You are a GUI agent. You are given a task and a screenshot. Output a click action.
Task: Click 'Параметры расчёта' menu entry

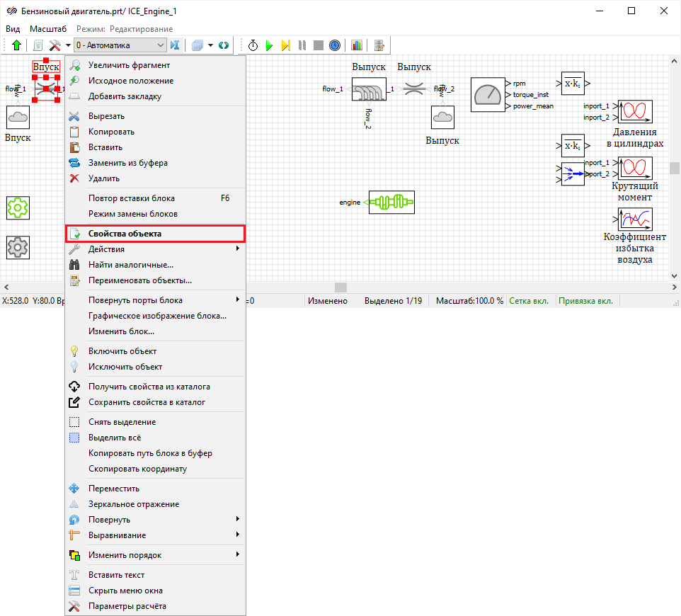tap(127, 606)
